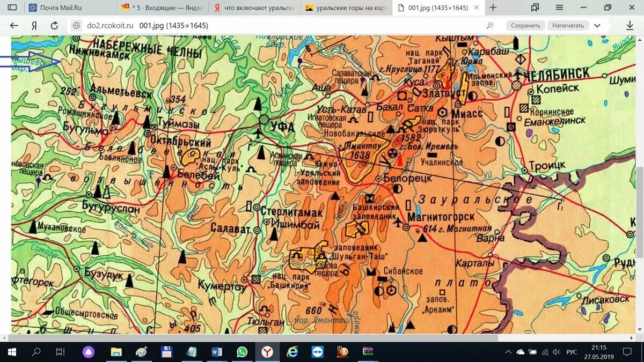This screenshot has height=362, width=644.
Task: Launch Microsoft Word from the taskbar
Action: tap(217, 352)
